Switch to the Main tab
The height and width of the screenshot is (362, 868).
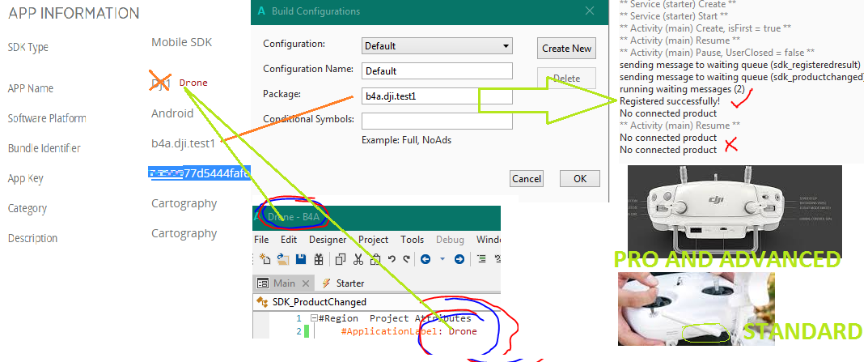(284, 283)
